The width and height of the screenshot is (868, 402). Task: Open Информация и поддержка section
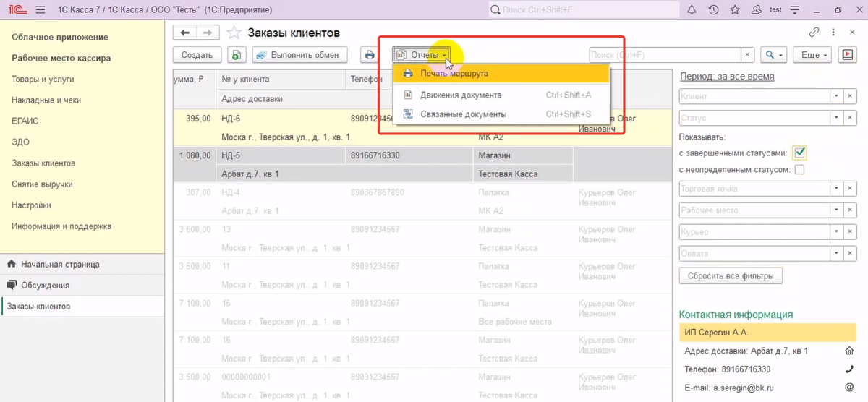click(61, 226)
